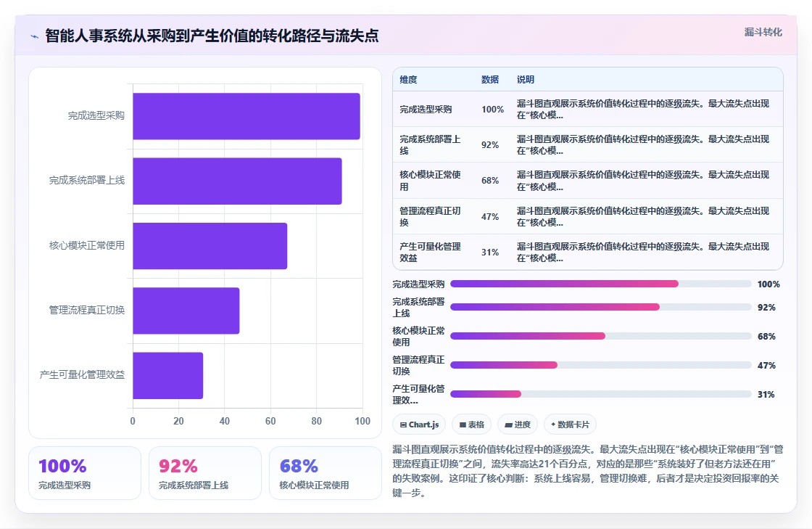Image resolution: width=812 pixels, height=529 pixels.
Task: Click the 92% value in the table
Action: (x=490, y=144)
